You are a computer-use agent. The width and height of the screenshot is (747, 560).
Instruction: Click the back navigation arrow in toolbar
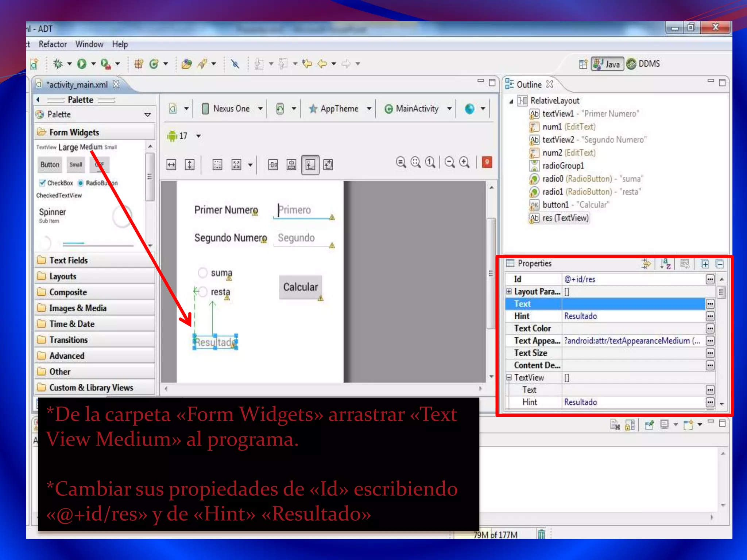[x=322, y=64]
